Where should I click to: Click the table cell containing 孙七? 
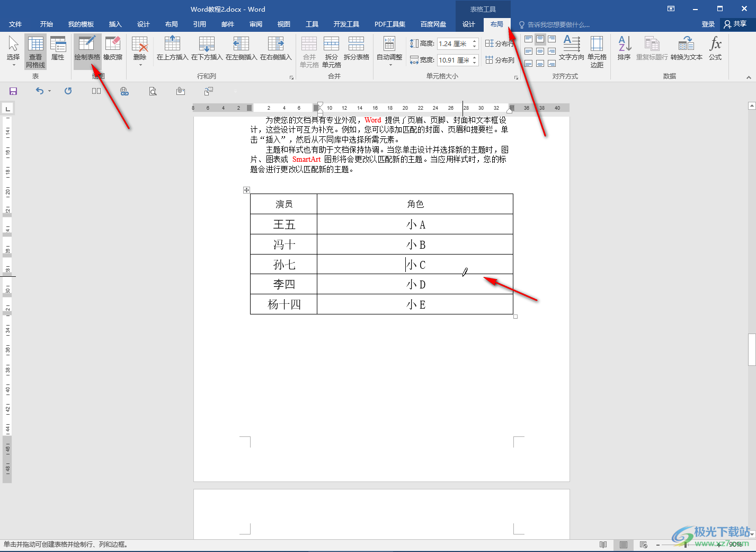coord(284,264)
